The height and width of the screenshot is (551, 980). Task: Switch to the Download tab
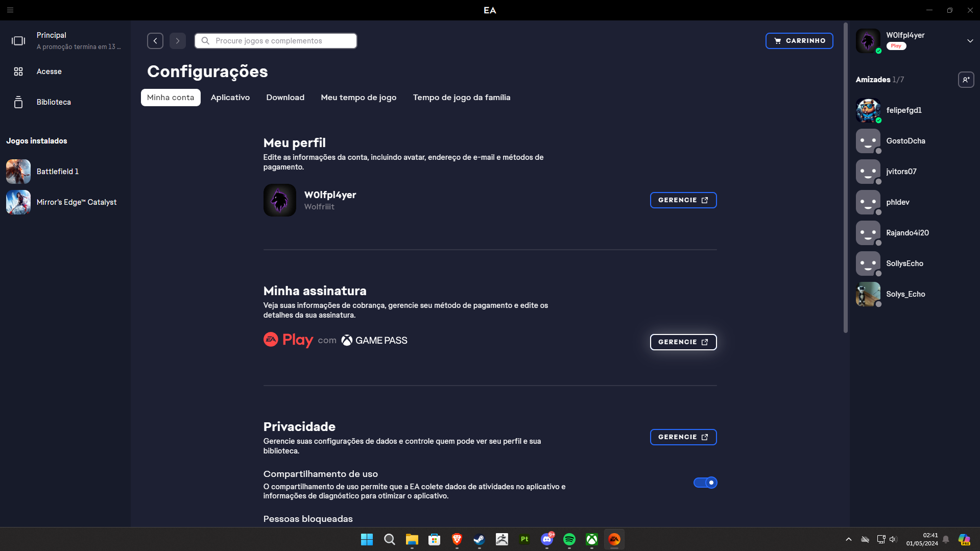[285, 98]
